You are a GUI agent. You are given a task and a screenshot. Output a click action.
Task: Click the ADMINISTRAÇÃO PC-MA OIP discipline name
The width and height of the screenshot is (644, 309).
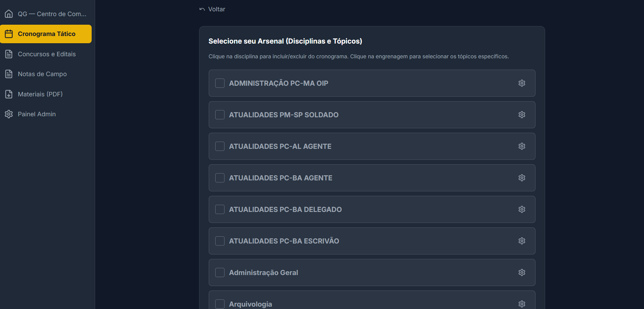[279, 83]
